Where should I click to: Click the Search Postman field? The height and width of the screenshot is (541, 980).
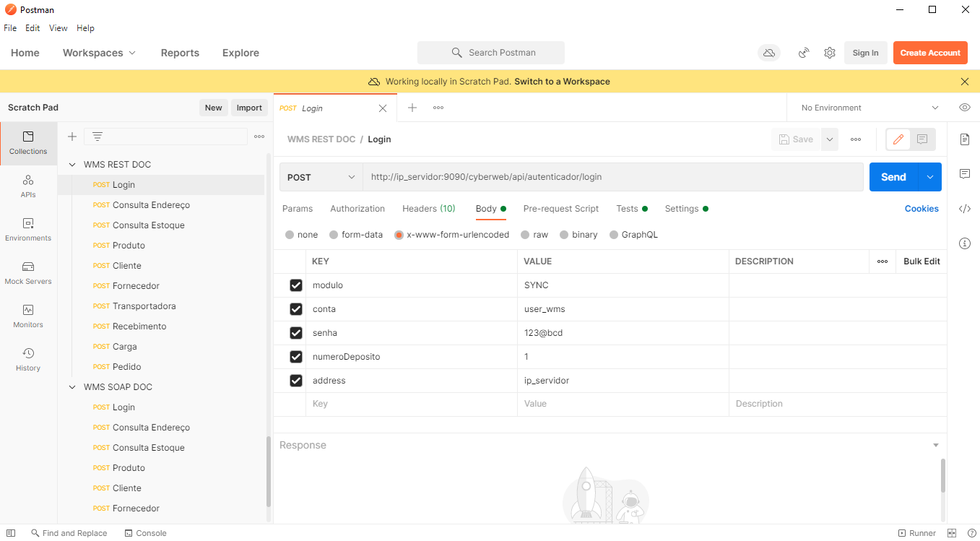click(x=491, y=53)
